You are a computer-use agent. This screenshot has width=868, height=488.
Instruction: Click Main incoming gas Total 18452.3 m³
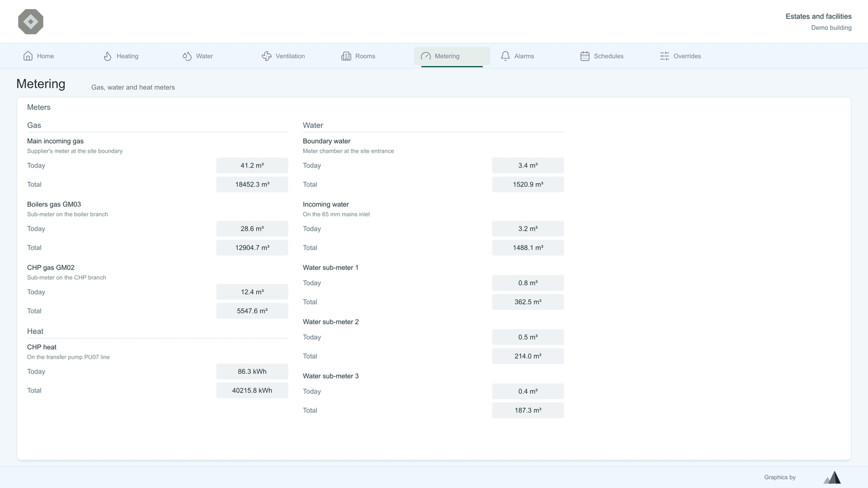(x=252, y=184)
